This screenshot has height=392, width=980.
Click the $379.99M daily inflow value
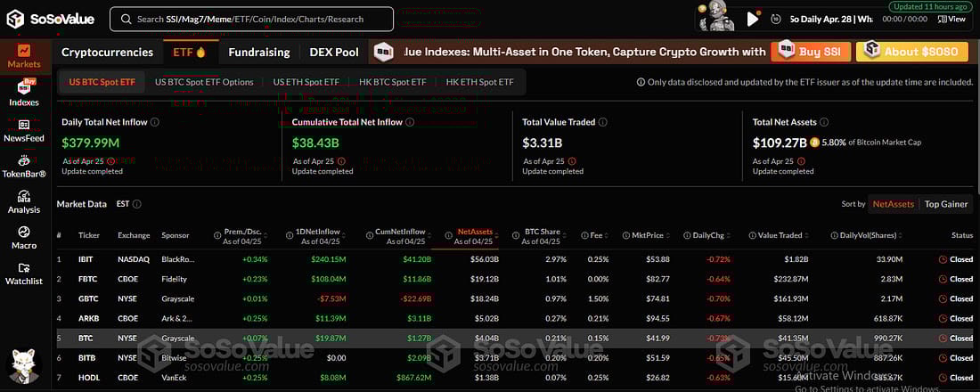[91, 143]
